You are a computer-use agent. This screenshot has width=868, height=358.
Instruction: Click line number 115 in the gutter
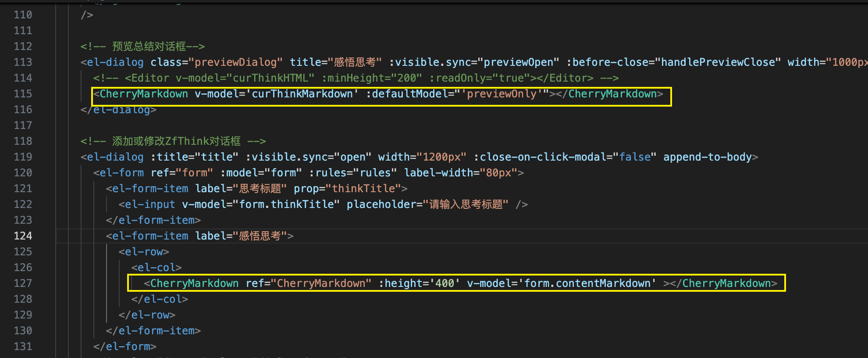coord(23,94)
